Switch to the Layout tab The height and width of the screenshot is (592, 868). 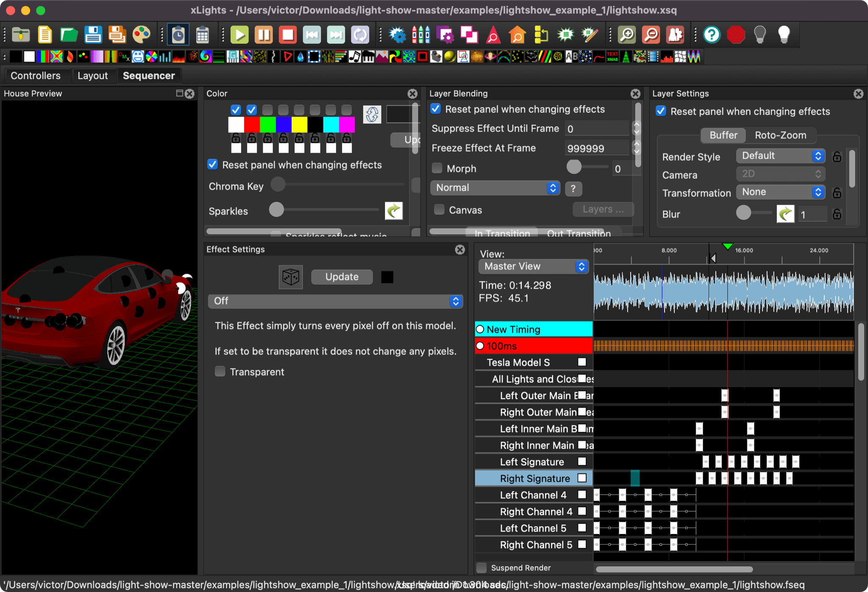click(92, 76)
